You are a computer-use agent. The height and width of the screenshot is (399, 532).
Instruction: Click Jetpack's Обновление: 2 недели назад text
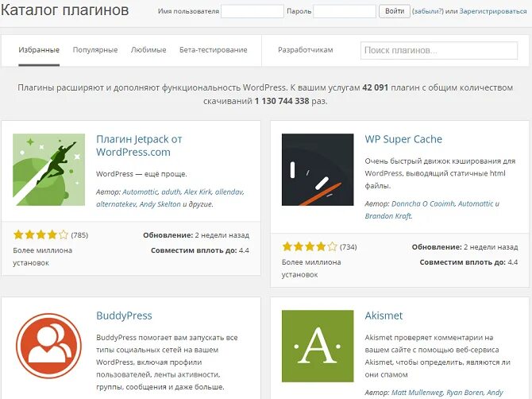196,235
